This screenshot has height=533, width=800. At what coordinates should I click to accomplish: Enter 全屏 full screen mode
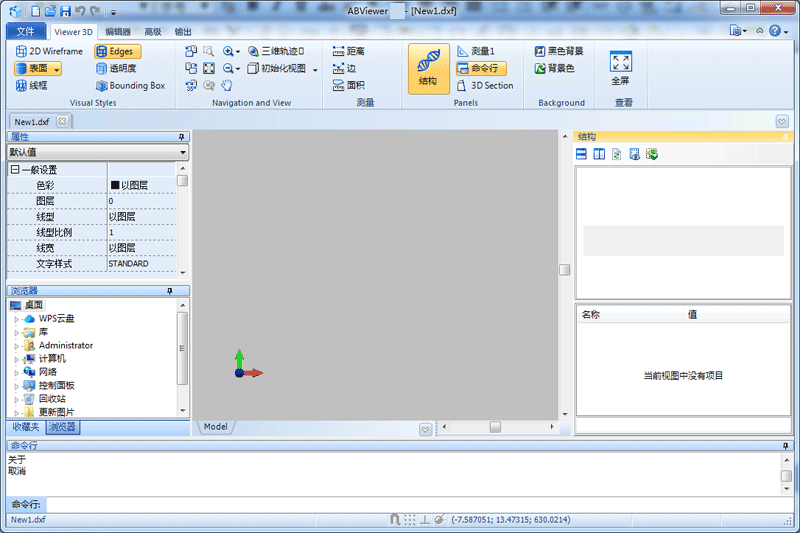pyautogui.click(x=621, y=68)
